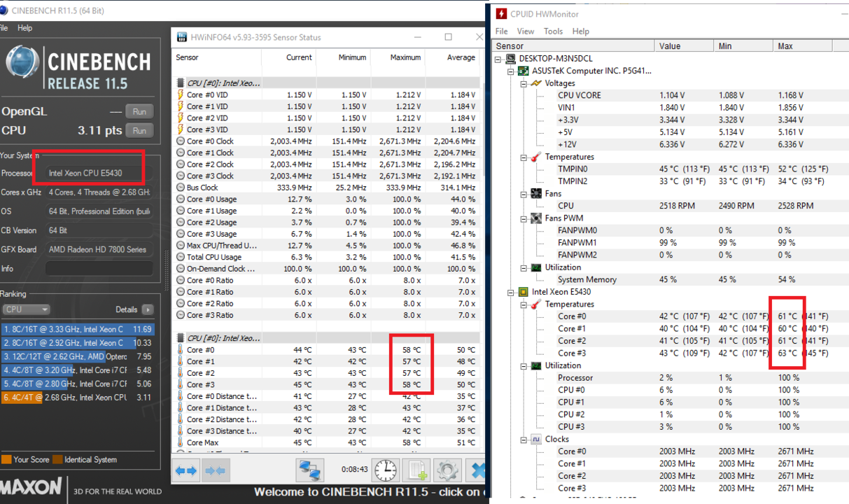Click the icon of Total CPU Usage row

tap(181, 257)
